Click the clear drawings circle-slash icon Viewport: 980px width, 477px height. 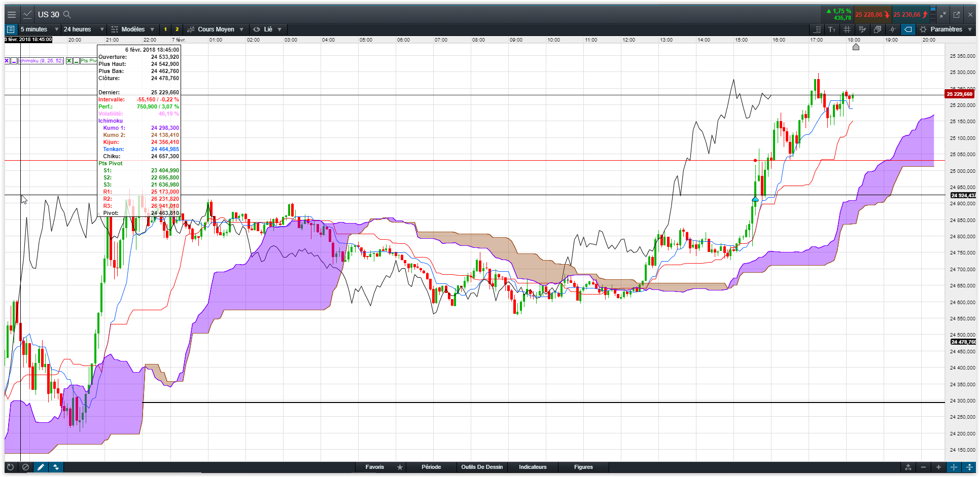tap(25, 467)
